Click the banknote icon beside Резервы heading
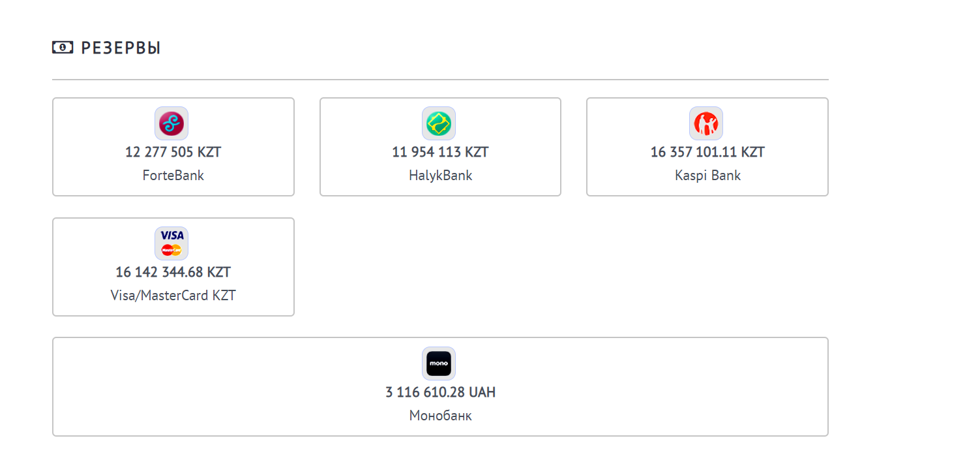 [x=63, y=47]
